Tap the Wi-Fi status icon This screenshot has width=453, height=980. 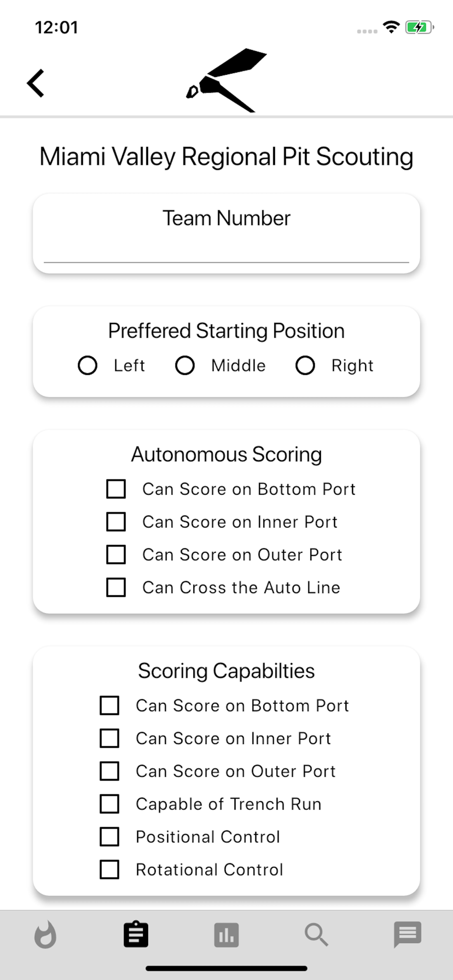(391, 27)
